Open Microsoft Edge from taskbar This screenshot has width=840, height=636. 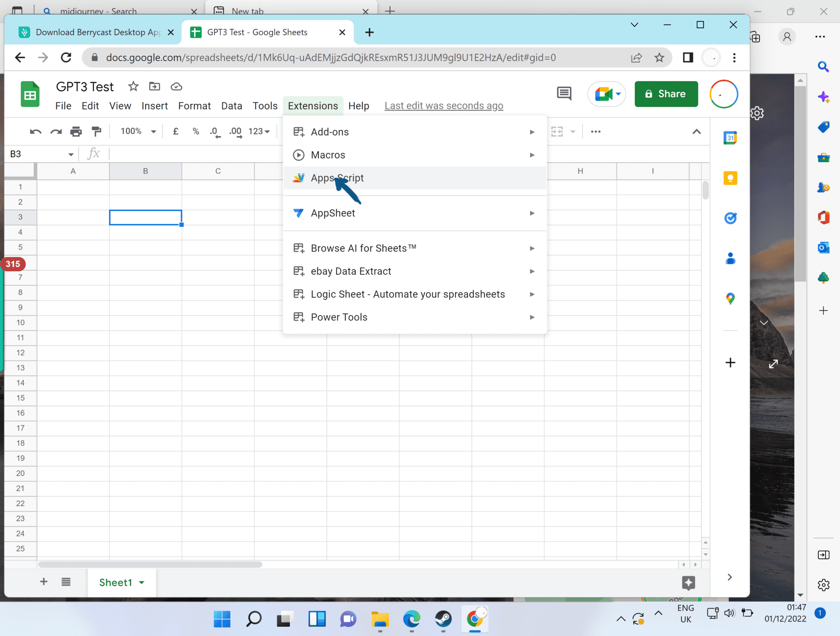411,619
